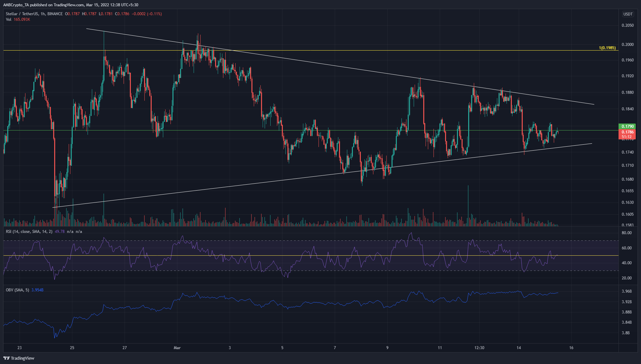Click the 0.1840 price axis label

tap(627, 109)
